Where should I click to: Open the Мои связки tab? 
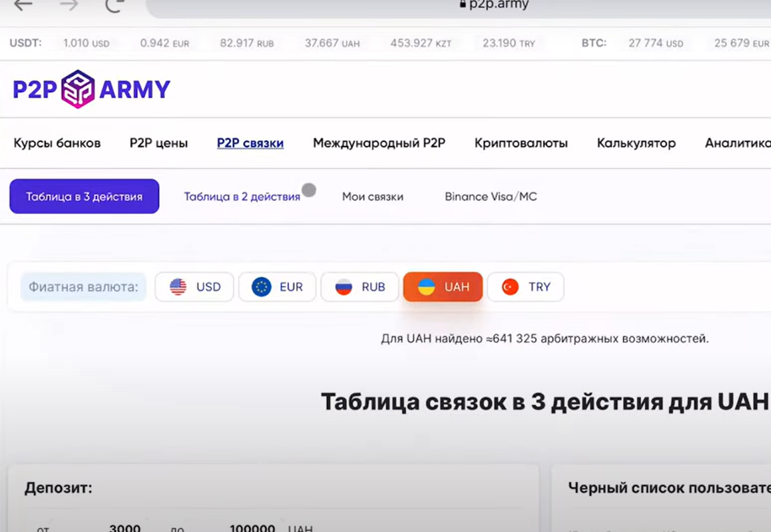click(x=373, y=196)
